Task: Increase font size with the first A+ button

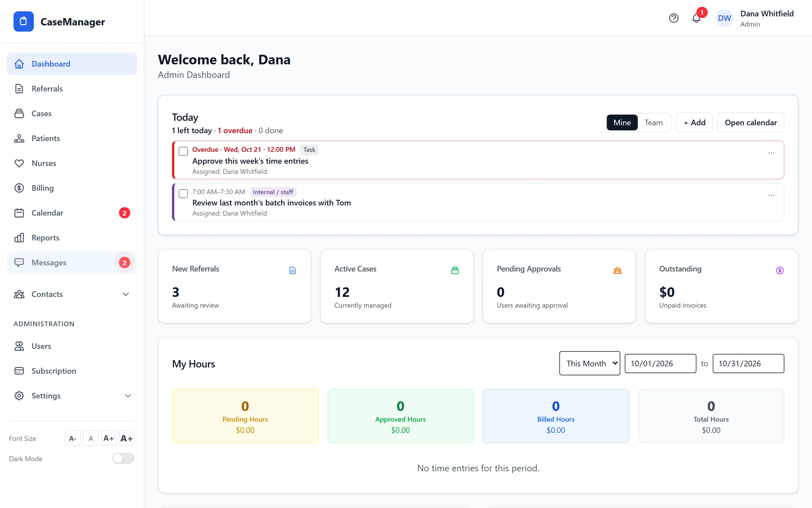Action: pos(108,438)
